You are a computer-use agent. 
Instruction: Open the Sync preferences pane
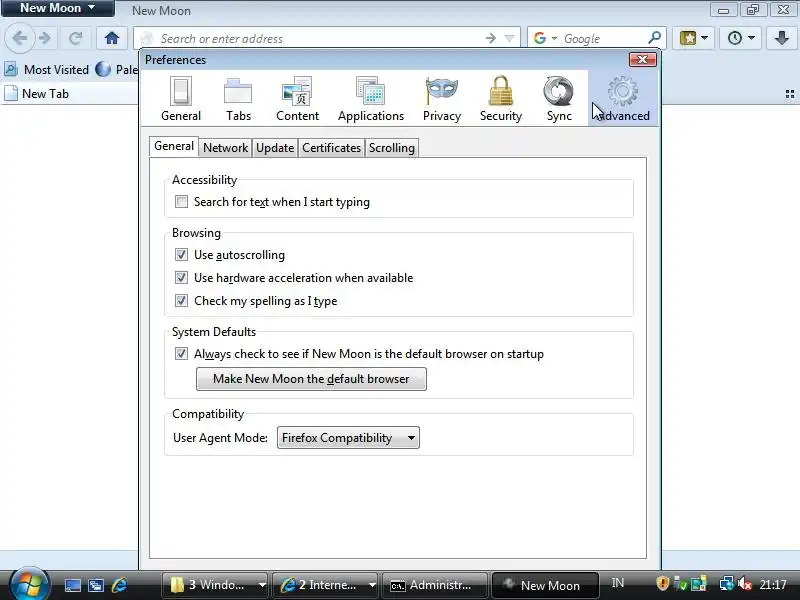[559, 99]
